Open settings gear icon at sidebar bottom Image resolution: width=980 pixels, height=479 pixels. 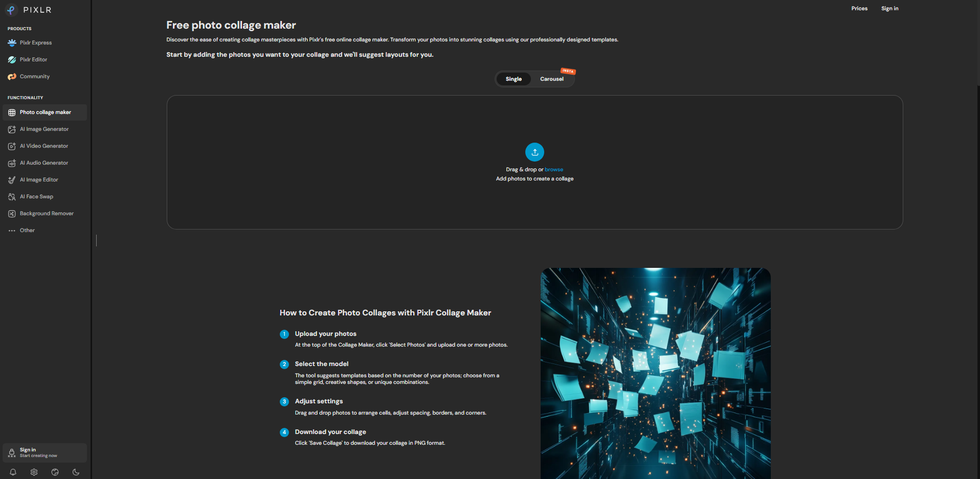[34, 472]
